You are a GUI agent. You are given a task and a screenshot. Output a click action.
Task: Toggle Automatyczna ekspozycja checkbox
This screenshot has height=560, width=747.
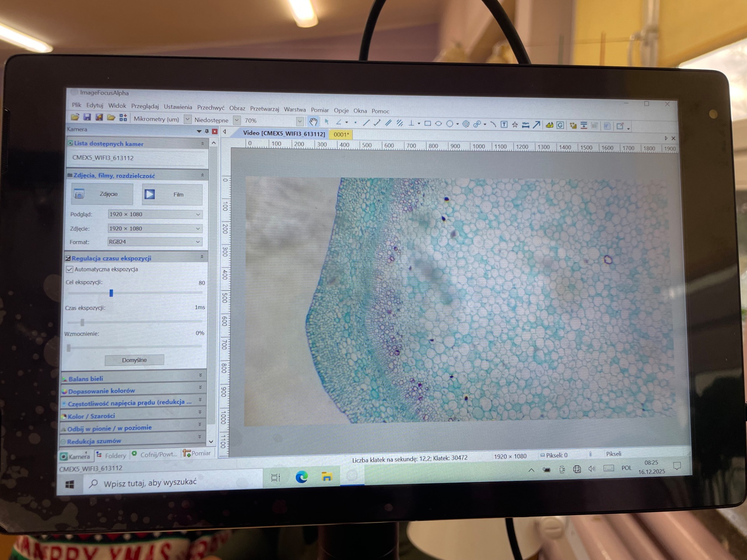(x=70, y=269)
